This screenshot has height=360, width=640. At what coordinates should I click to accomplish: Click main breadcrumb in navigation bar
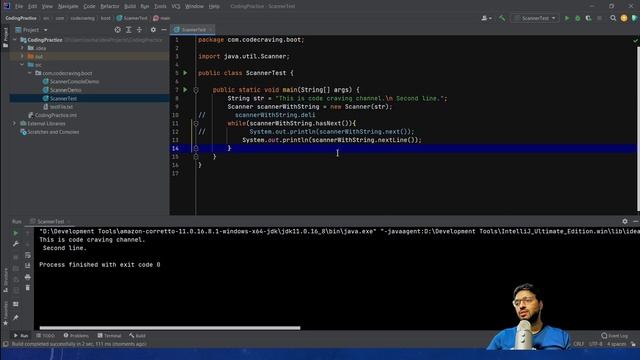[162, 18]
